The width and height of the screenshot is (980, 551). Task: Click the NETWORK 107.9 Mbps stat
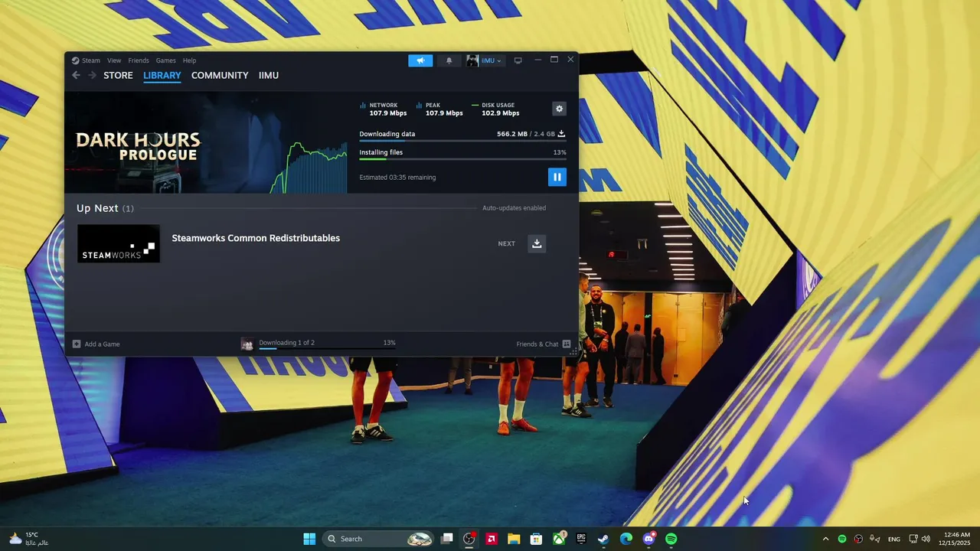(383, 109)
